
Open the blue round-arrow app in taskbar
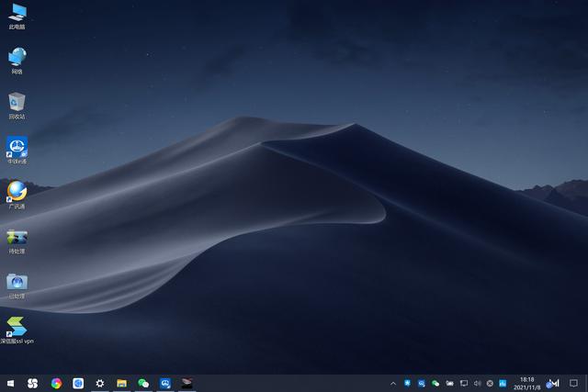click(78, 383)
